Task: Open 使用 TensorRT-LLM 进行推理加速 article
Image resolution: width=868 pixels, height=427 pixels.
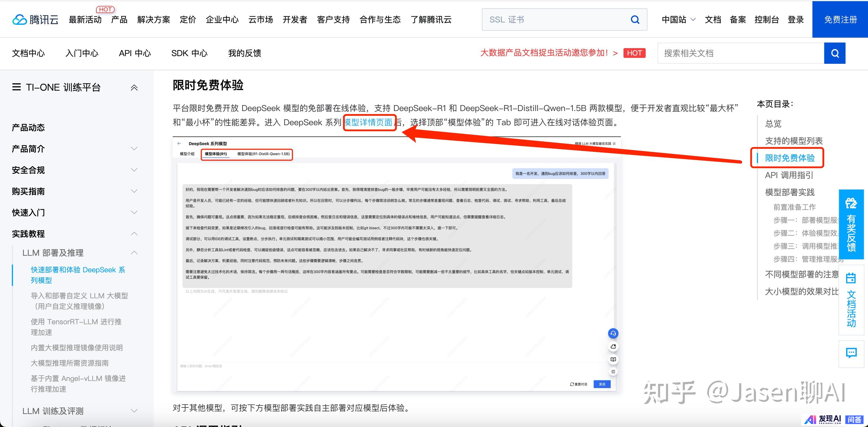Action: pyautogui.click(x=76, y=327)
